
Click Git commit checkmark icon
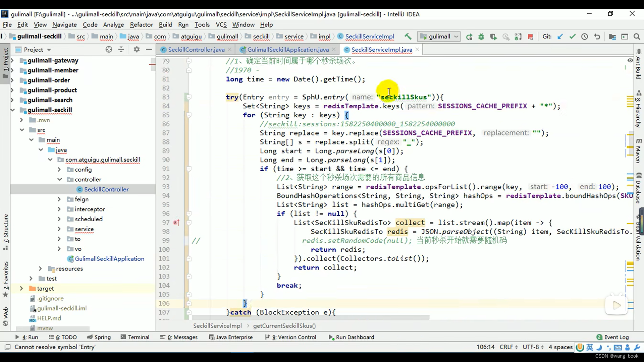tap(573, 37)
